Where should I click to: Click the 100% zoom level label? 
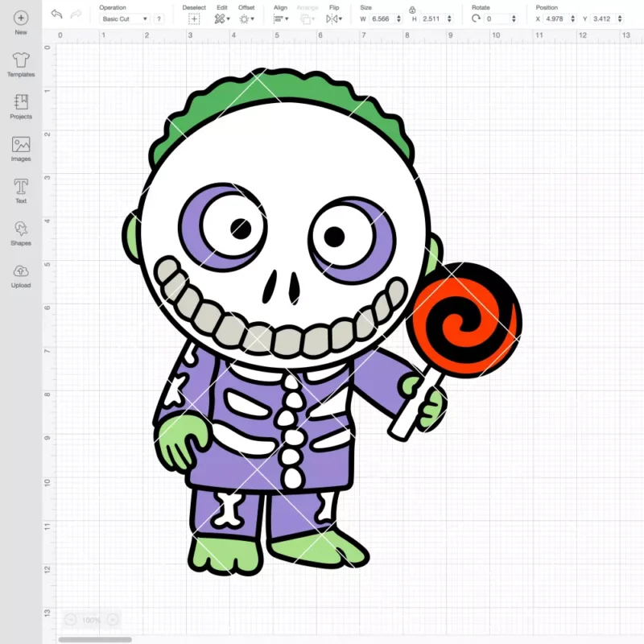(x=91, y=620)
